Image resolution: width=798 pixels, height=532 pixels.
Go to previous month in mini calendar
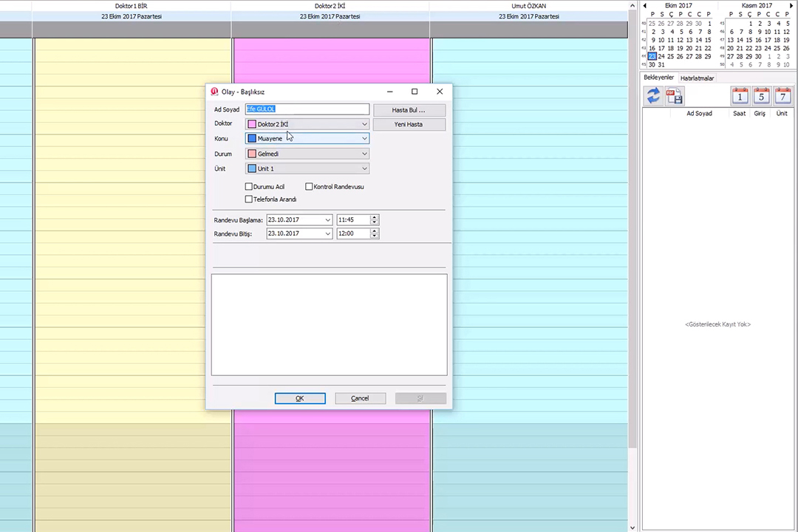pyautogui.click(x=644, y=5)
